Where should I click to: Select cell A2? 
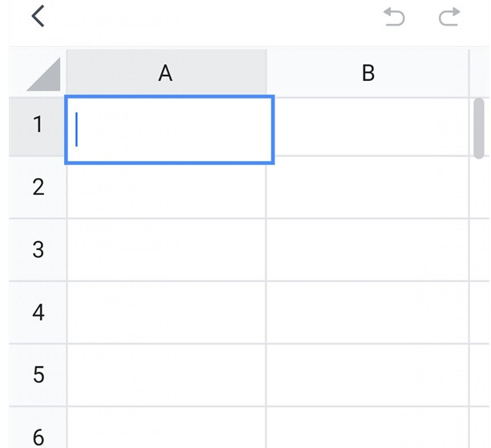(x=167, y=188)
